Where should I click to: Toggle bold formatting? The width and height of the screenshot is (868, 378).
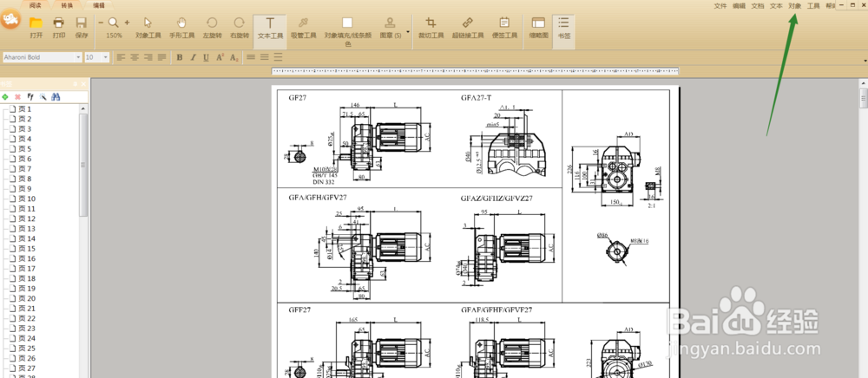tap(180, 57)
